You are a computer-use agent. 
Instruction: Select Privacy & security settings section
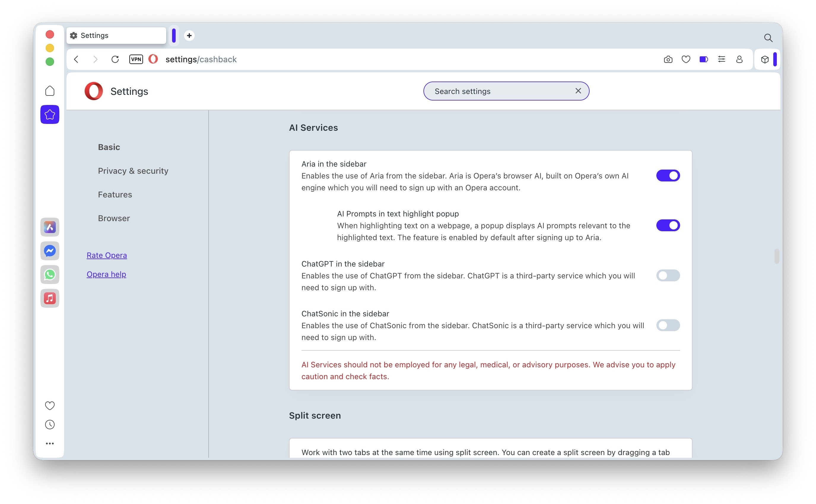click(x=133, y=171)
